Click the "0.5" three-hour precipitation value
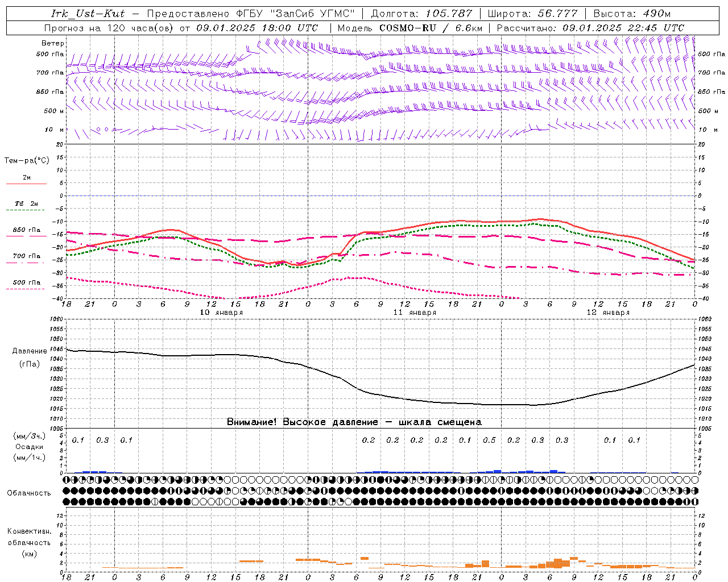 click(x=489, y=440)
